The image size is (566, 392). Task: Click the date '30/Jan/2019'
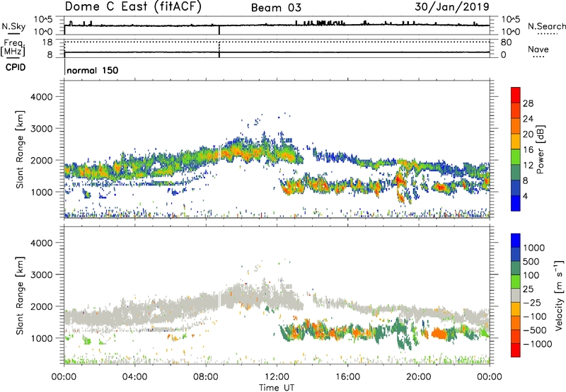click(x=452, y=6)
